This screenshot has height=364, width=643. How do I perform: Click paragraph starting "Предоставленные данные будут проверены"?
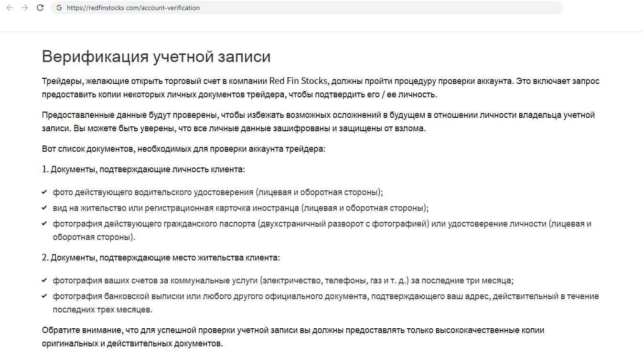318,122
